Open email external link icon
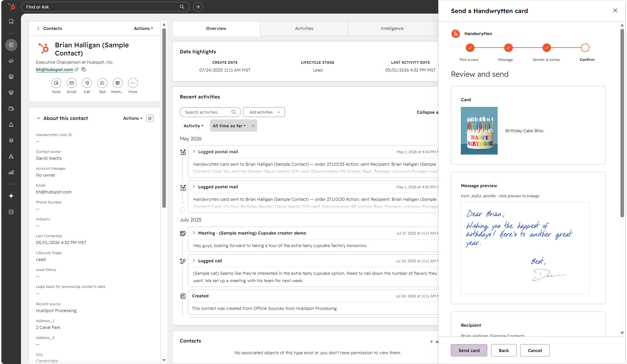 coord(77,69)
